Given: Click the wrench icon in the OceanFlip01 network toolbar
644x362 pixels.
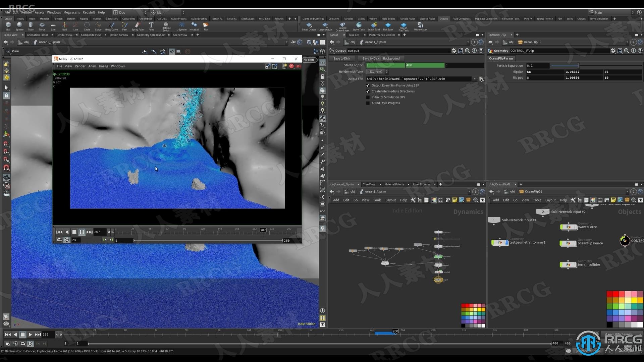Looking at the screenshot, I should coord(573,200).
